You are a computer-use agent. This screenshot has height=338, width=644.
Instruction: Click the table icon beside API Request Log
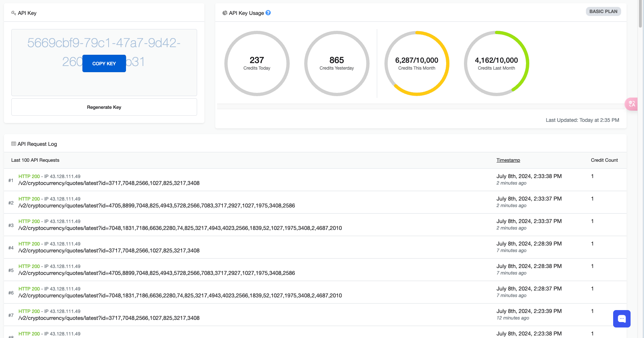tap(14, 144)
